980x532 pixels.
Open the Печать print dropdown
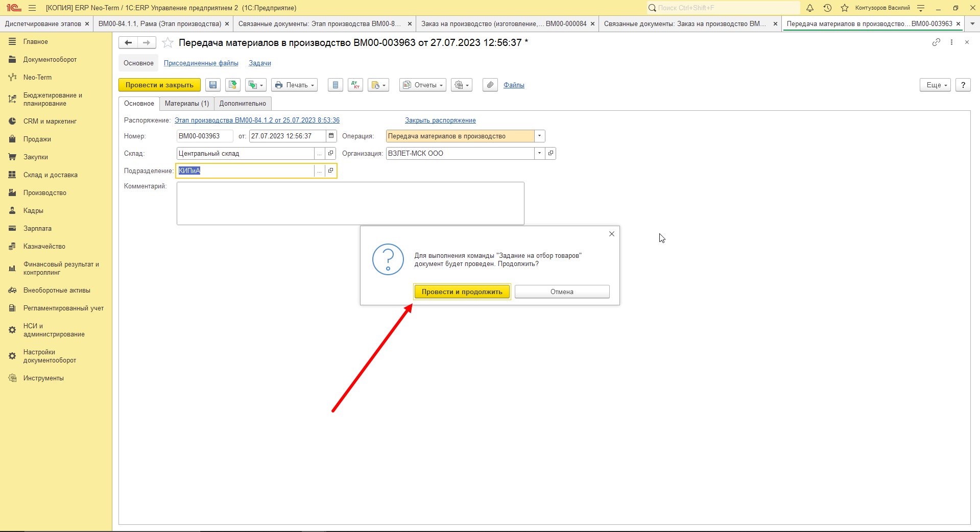click(x=294, y=85)
